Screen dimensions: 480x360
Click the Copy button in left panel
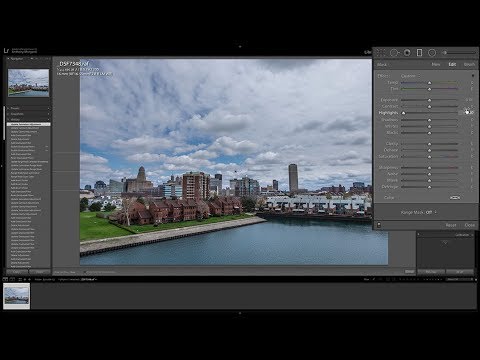(x=17, y=272)
